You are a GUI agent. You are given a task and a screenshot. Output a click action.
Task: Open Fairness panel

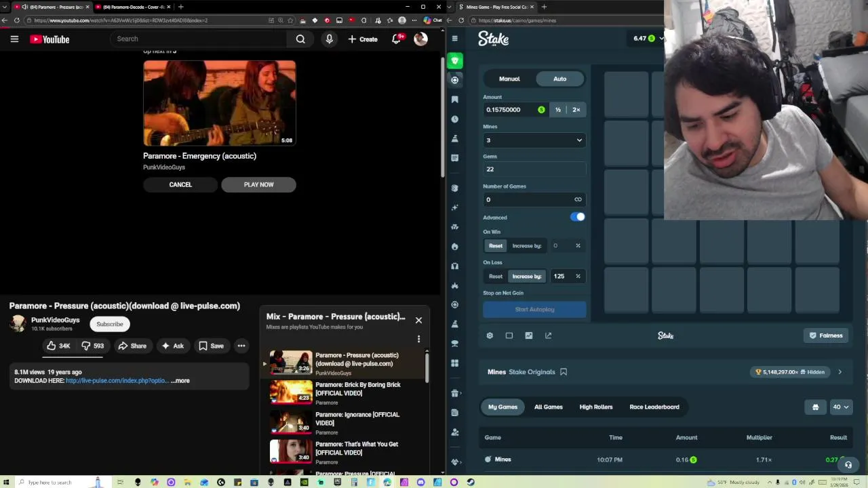(826, 335)
